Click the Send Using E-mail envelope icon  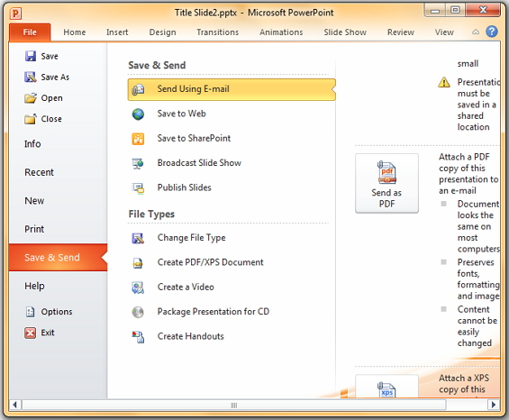coord(138,89)
